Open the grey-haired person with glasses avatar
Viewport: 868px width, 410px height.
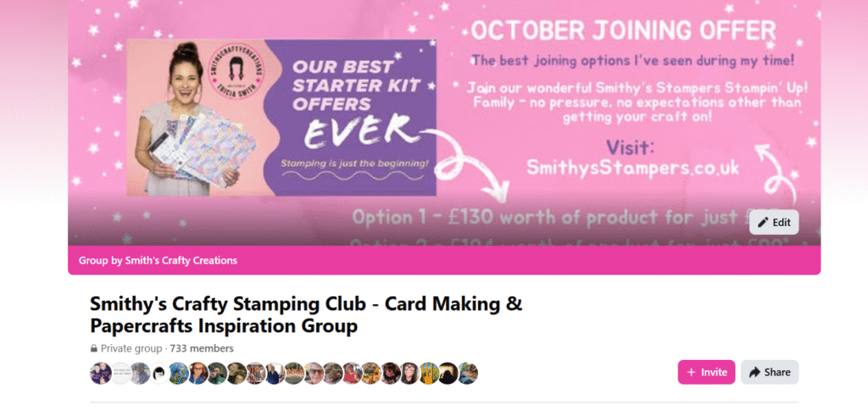pos(314,373)
